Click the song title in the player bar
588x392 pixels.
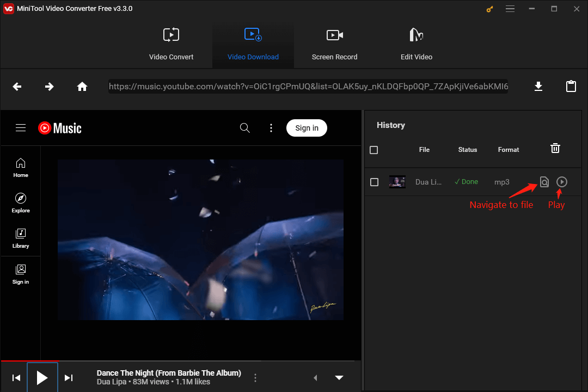pyautogui.click(x=169, y=373)
